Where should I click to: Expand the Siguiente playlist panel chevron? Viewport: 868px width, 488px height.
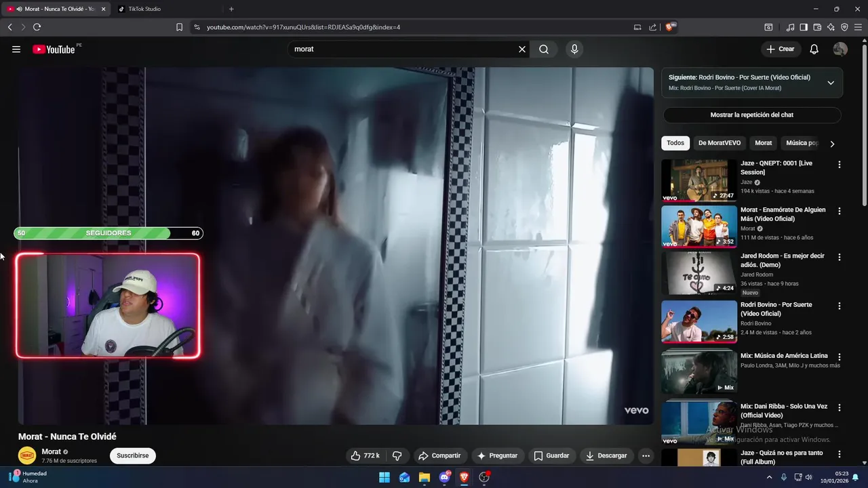(831, 83)
